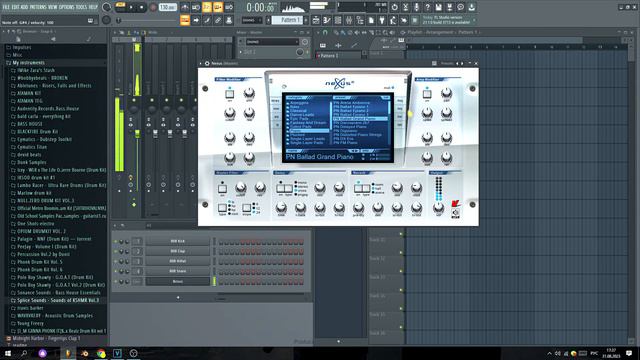Open Marlow drum kit folder

coord(34,193)
